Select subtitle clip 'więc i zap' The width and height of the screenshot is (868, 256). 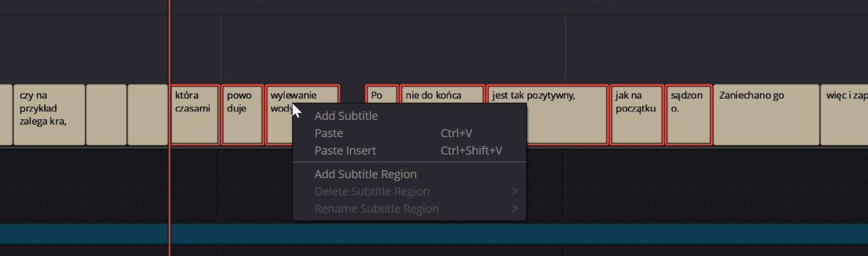(844, 115)
